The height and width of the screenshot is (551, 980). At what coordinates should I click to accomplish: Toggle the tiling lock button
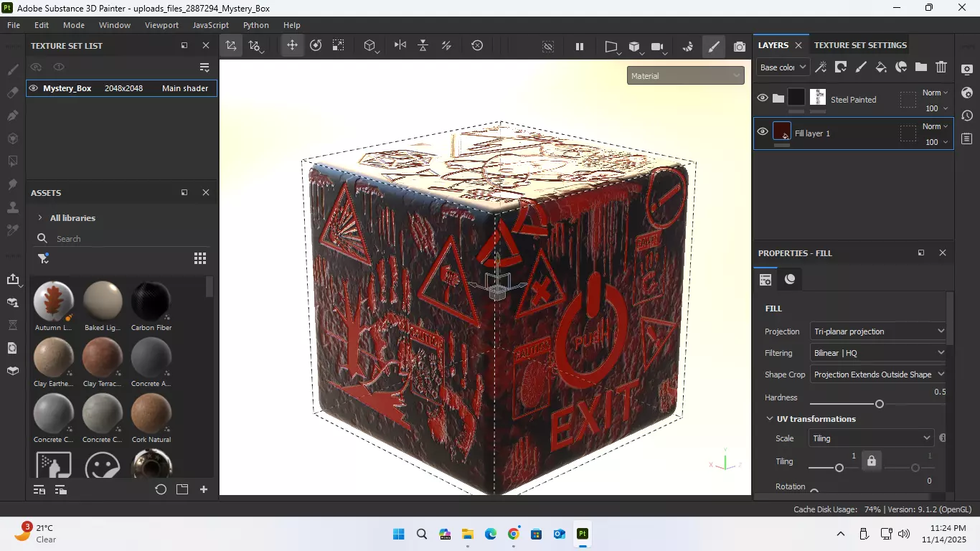pos(871,461)
